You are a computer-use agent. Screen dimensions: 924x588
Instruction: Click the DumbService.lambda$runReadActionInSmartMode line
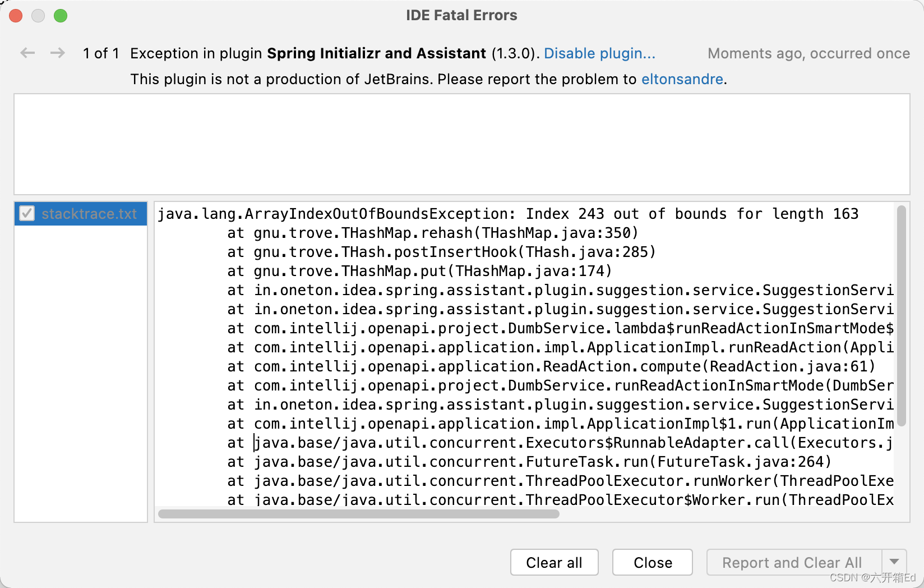(x=560, y=328)
